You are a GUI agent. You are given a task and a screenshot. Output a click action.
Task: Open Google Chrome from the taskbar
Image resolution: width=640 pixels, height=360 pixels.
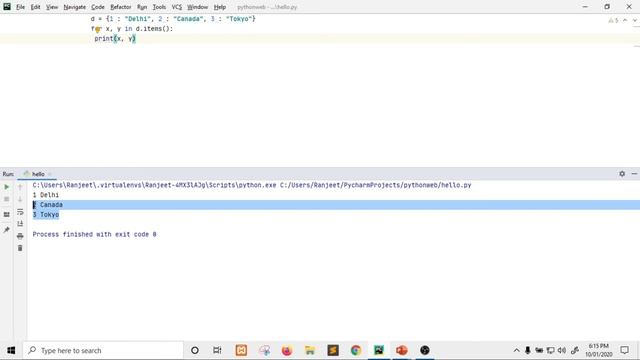point(356,350)
